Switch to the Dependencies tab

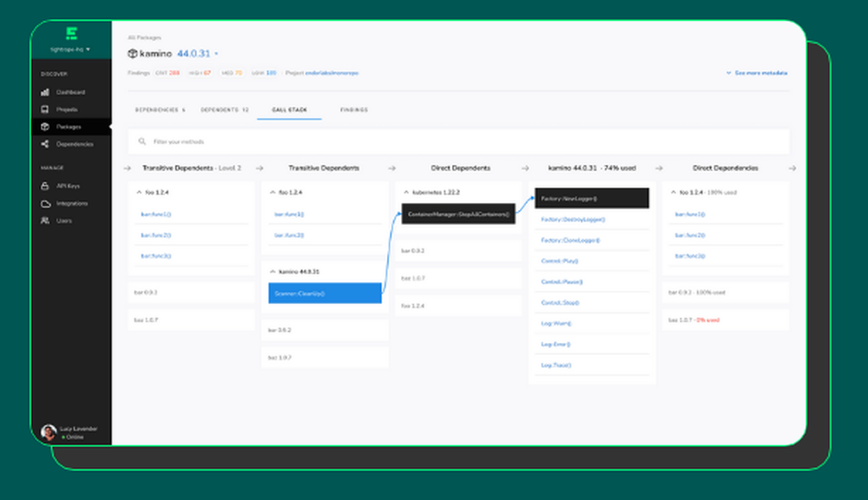coord(160,109)
